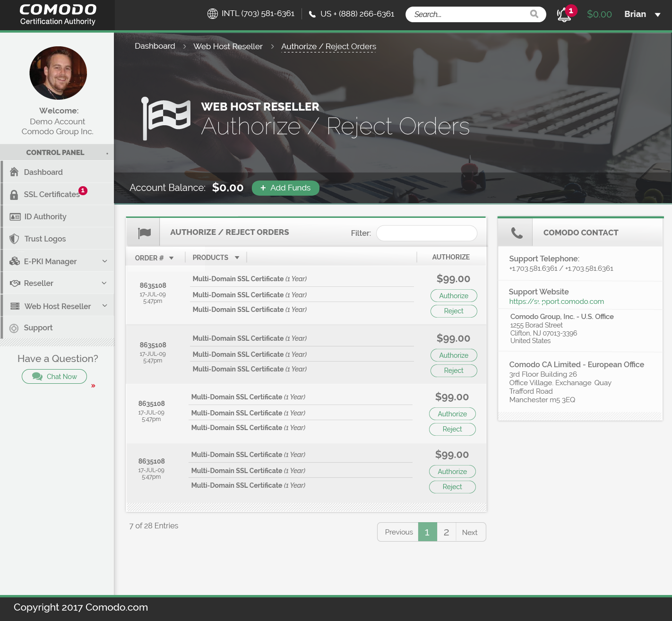The width and height of the screenshot is (672, 621).
Task: Expand the E-PKI Manager submenu chevron
Action: click(x=105, y=261)
